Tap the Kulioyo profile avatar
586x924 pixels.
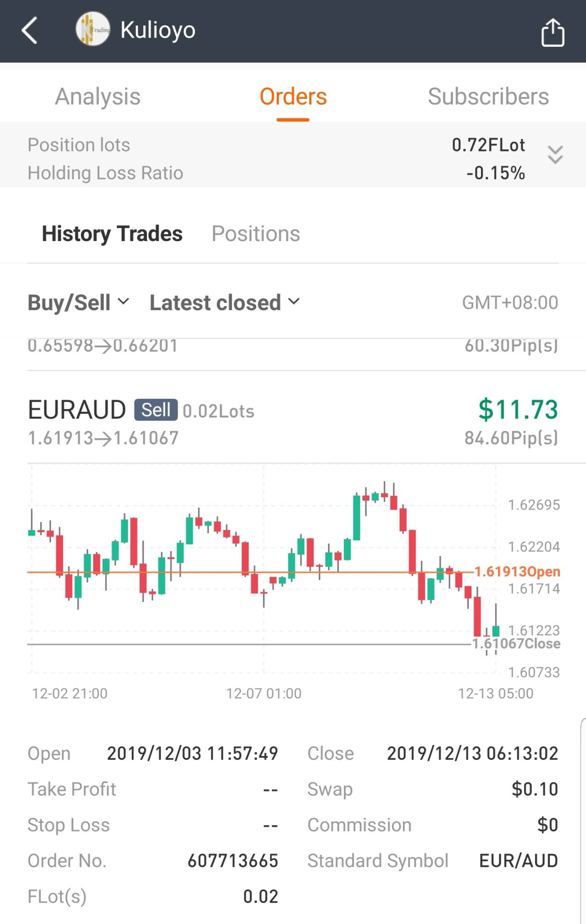tap(93, 30)
